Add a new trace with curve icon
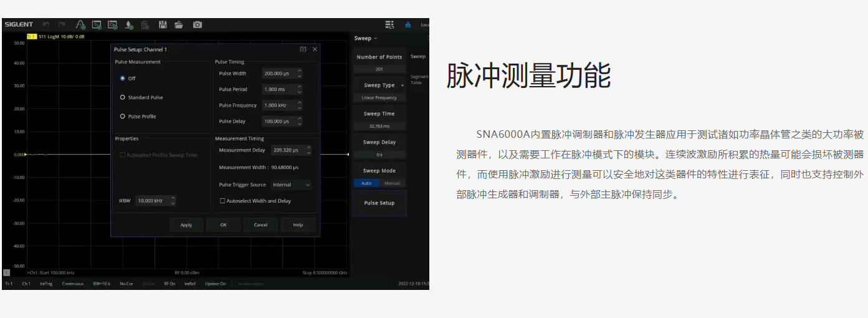 pyautogui.click(x=80, y=25)
